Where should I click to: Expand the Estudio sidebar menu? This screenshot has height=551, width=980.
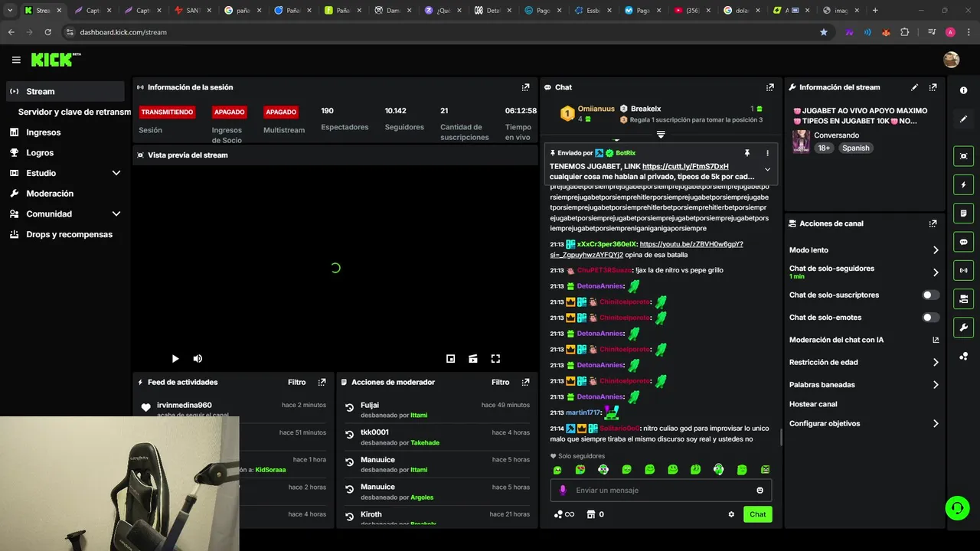pyautogui.click(x=116, y=173)
